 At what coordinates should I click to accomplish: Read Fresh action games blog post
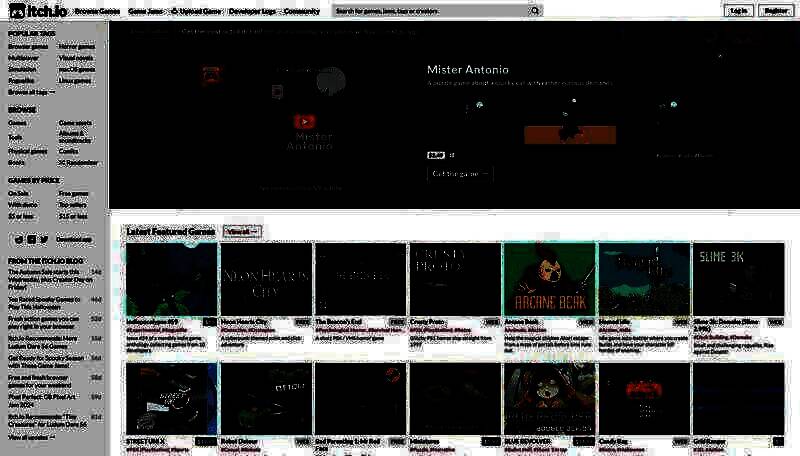[44, 322]
